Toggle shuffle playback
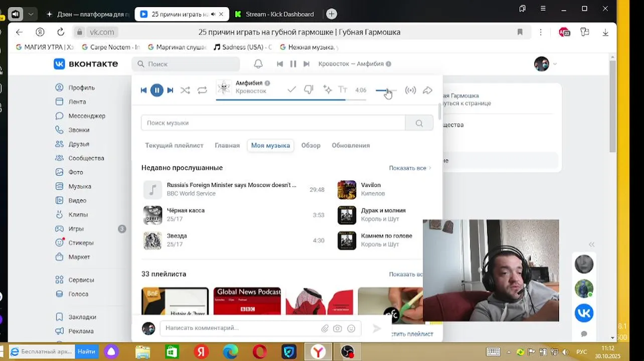The width and height of the screenshot is (644, 361). point(185,90)
